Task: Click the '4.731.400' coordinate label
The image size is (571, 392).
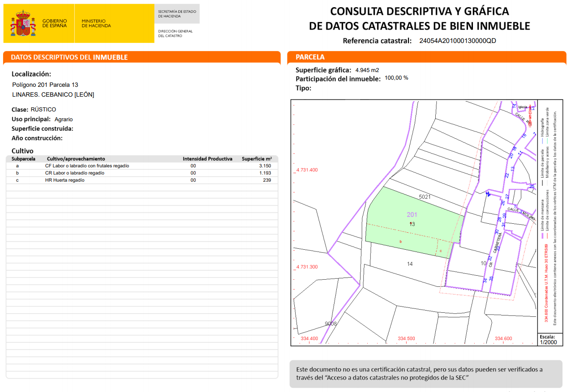Action: [x=307, y=170]
